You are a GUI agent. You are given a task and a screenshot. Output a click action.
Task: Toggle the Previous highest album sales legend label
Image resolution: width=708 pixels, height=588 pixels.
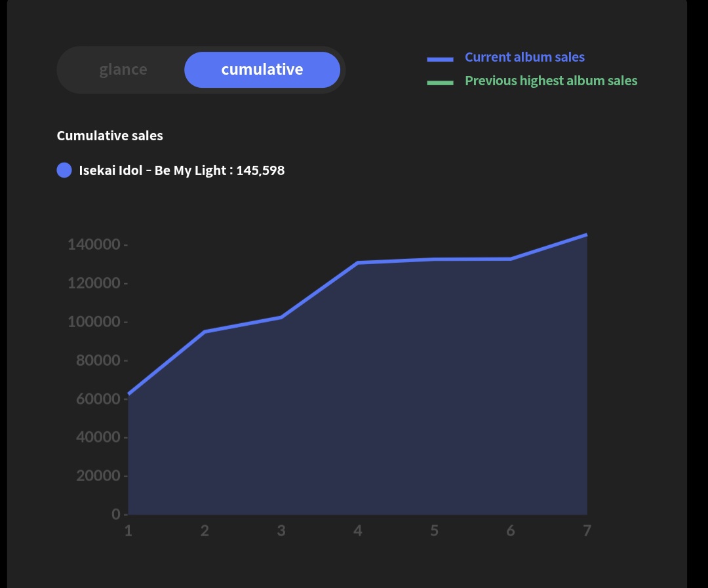coord(551,81)
